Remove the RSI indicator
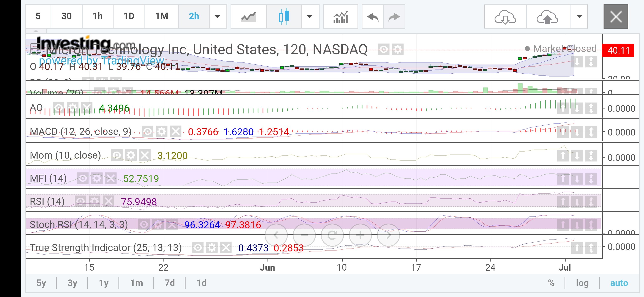The width and height of the screenshot is (644, 297). click(x=109, y=201)
